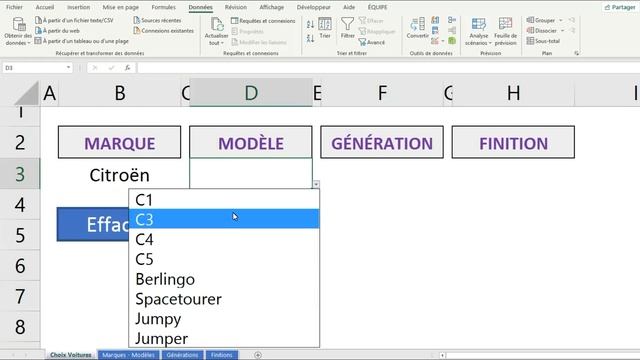Expand the Dissocier dropdown arrow
This screenshot has width=640, height=360.
click(x=562, y=31)
